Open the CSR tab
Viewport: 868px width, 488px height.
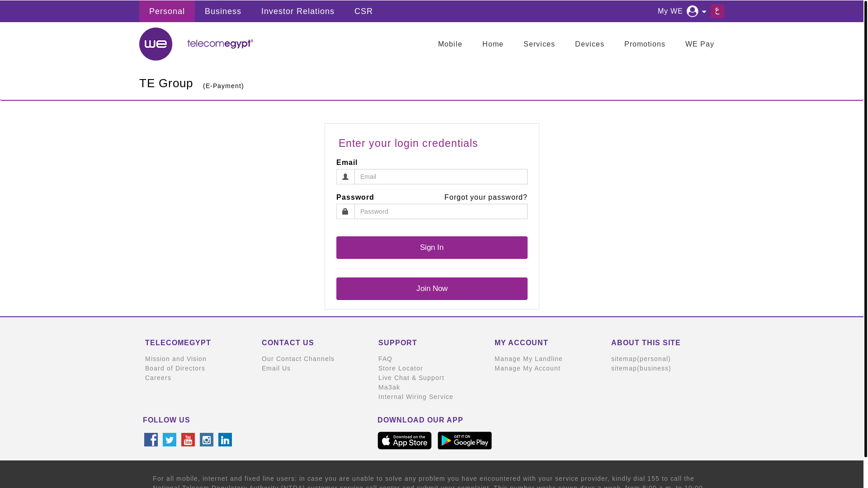pos(363,11)
